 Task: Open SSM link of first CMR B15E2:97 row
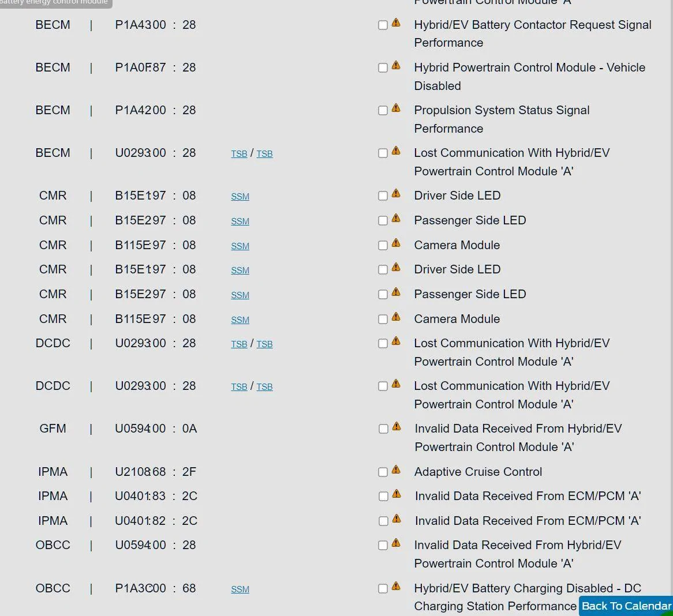[x=240, y=221]
